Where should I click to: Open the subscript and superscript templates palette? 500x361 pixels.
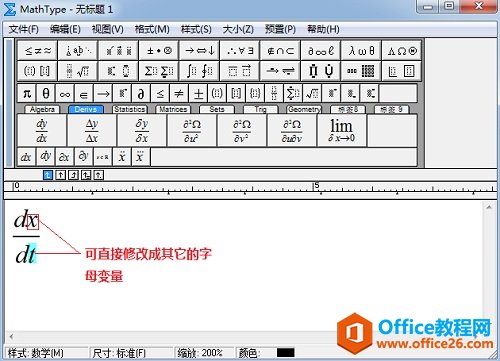(x=118, y=71)
